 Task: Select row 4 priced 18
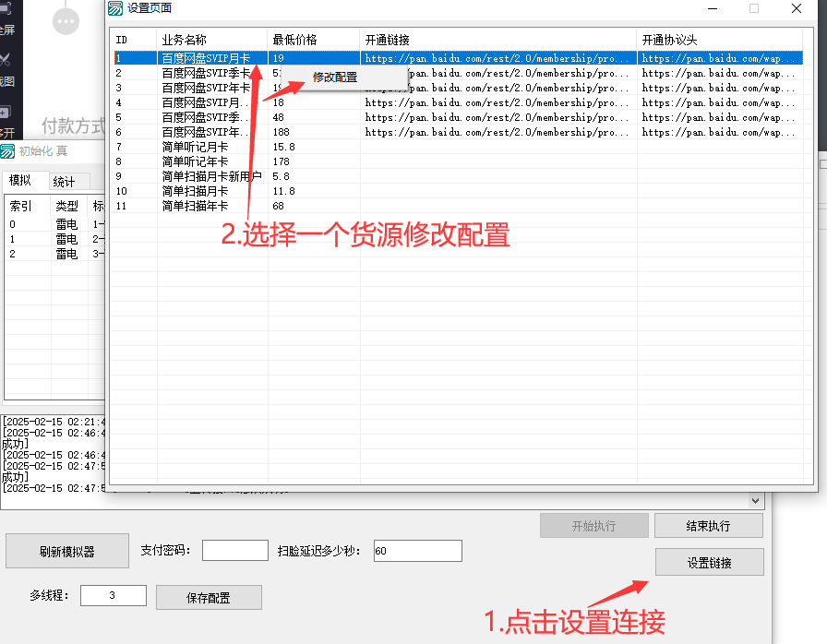point(459,102)
